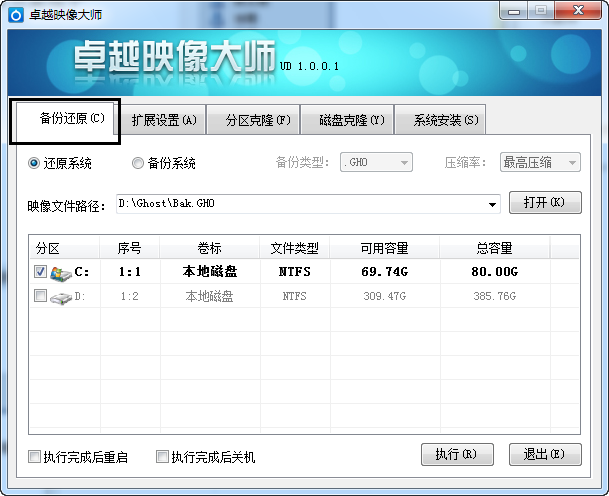Click the 打开(K) button
This screenshot has width=609, height=496.
[x=544, y=202]
